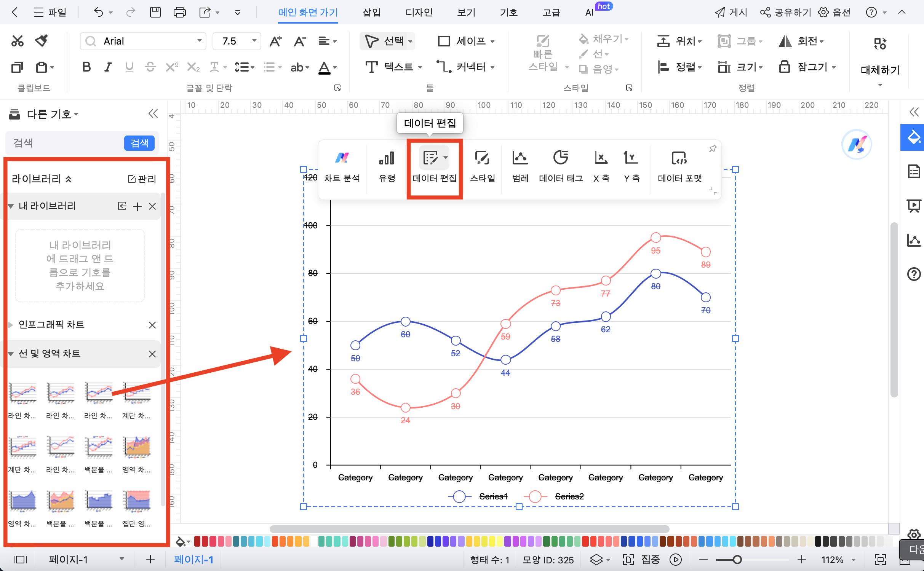Click the 공유하기 share button
This screenshot has height=571, width=924.
pos(785,13)
